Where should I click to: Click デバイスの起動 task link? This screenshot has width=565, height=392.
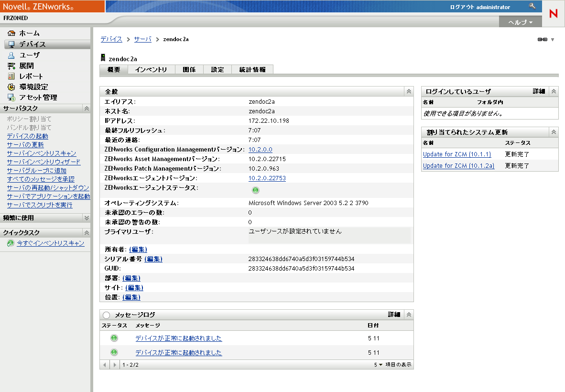27,136
